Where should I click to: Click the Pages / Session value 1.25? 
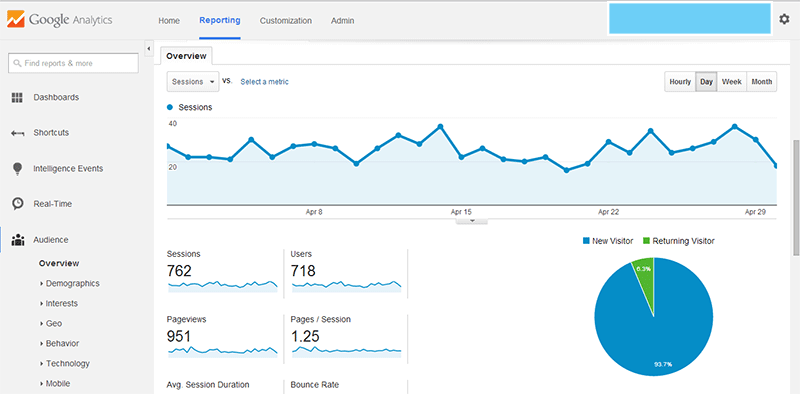[306, 336]
